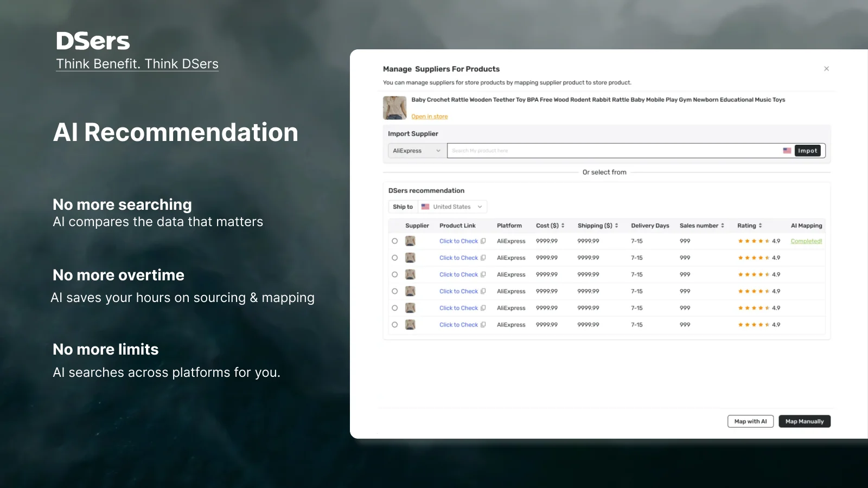The height and width of the screenshot is (488, 868).
Task: Select the fourth supplier row's radio button
Action: tap(394, 291)
